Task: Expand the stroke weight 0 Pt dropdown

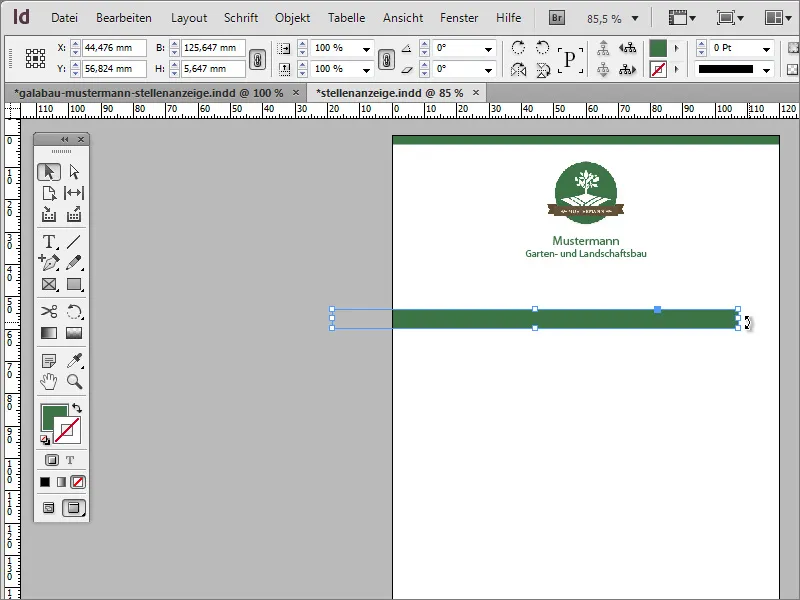Action: coord(765,49)
